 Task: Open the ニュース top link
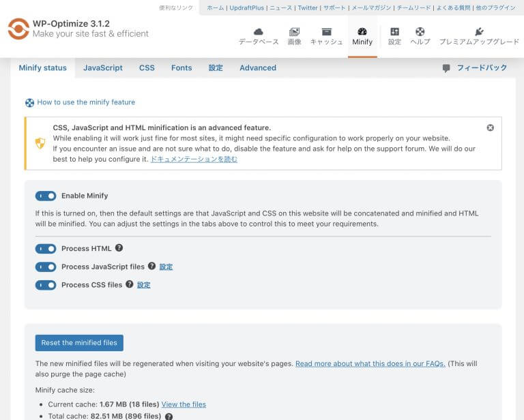280,7
